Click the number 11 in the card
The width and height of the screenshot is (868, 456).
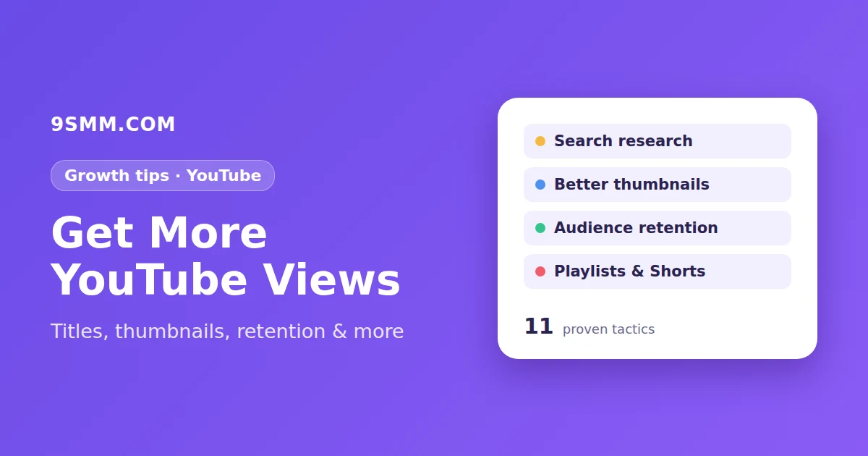(x=539, y=326)
